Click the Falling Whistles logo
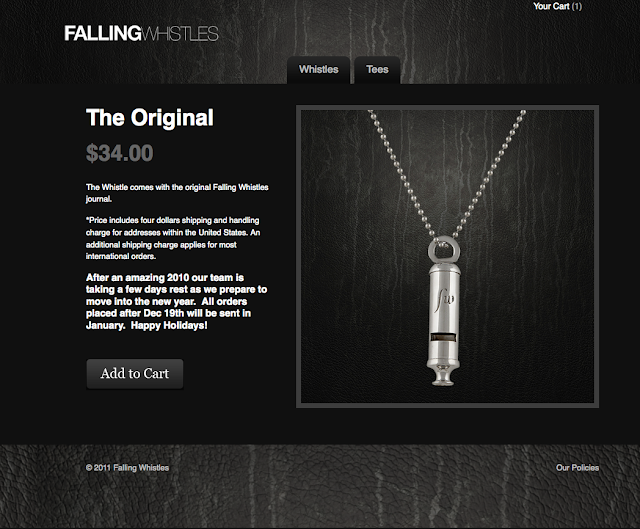Image resolution: width=640 pixels, height=529 pixels. tap(141, 33)
